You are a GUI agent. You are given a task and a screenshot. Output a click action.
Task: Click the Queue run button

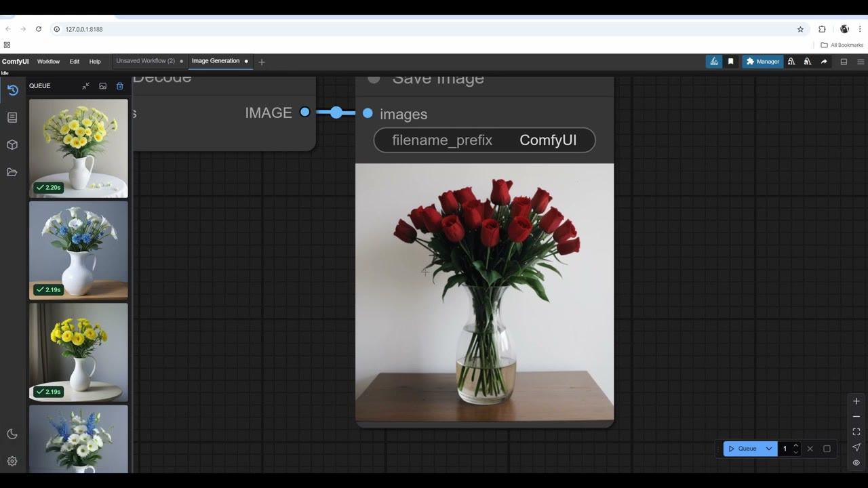743,449
